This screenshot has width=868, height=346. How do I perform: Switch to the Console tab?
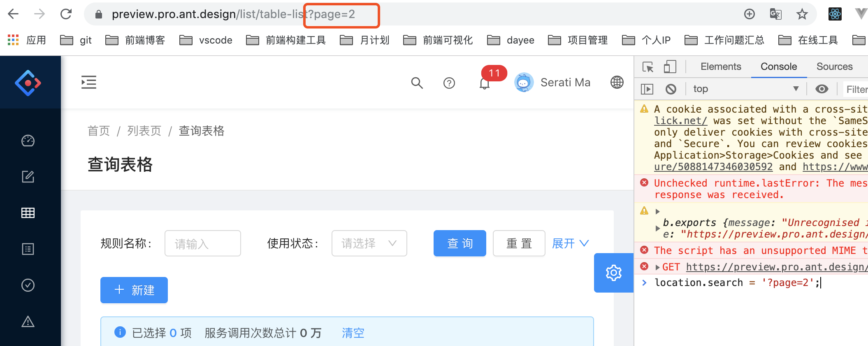[779, 67]
